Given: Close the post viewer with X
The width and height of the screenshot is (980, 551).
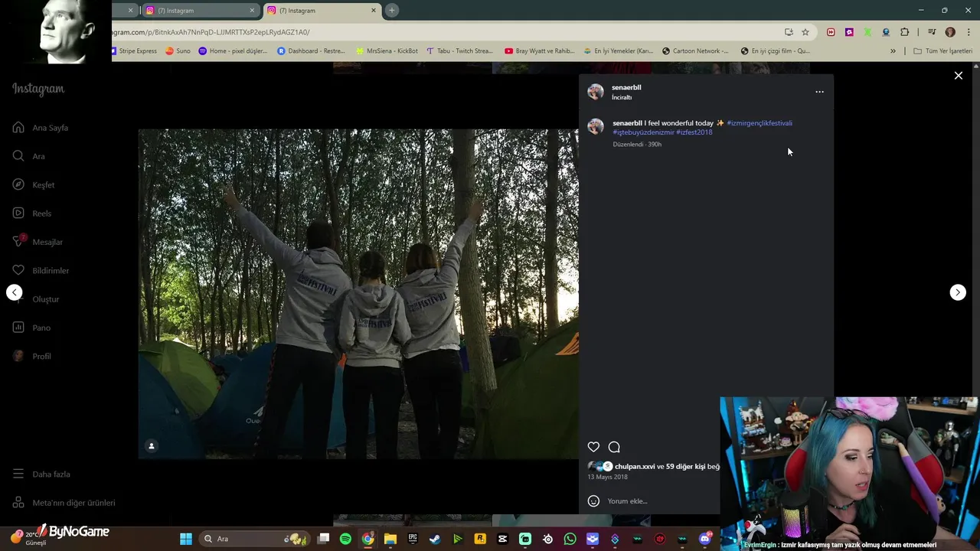Looking at the screenshot, I should tap(958, 76).
